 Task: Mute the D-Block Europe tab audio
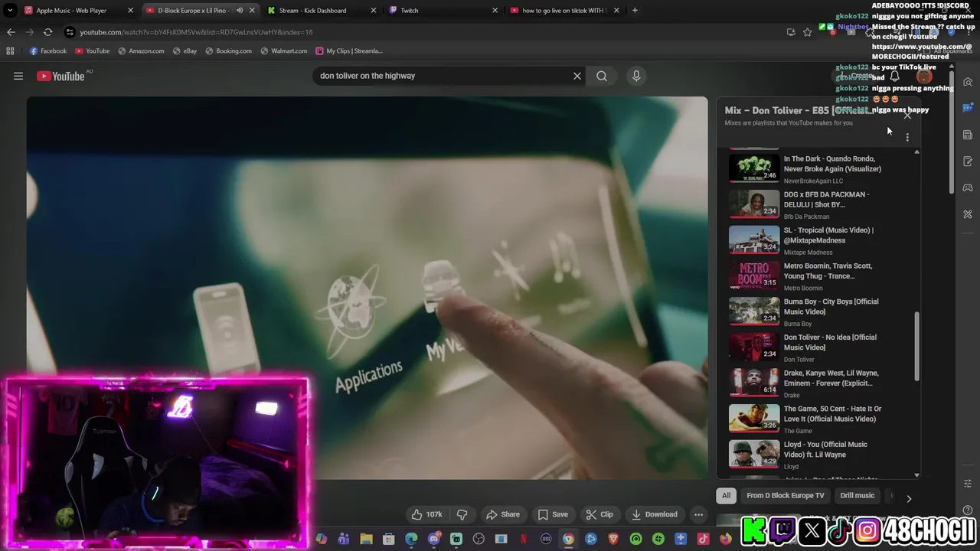click(240, 11)
